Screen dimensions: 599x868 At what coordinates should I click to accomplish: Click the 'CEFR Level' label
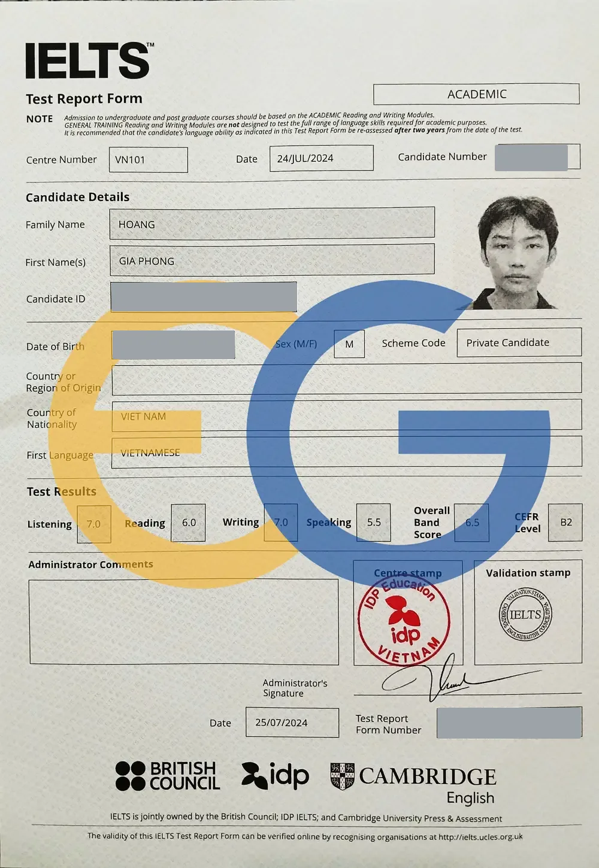tap(527, 523)
